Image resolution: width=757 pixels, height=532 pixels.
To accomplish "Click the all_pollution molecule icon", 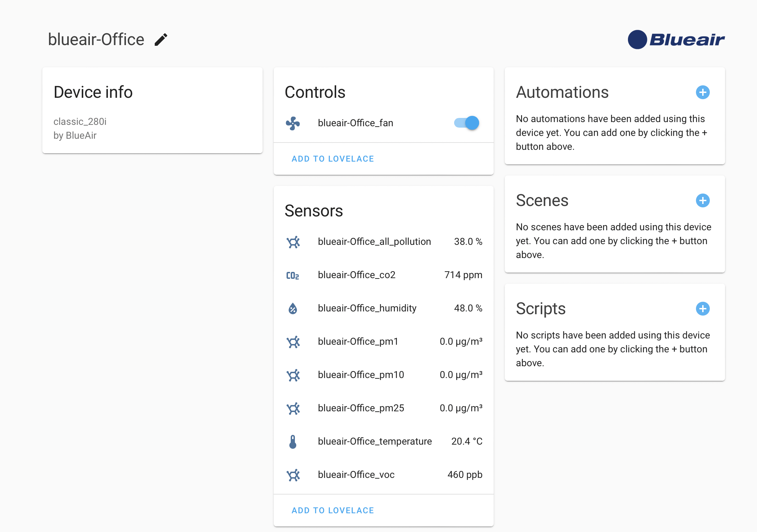I will coord(293,242).
